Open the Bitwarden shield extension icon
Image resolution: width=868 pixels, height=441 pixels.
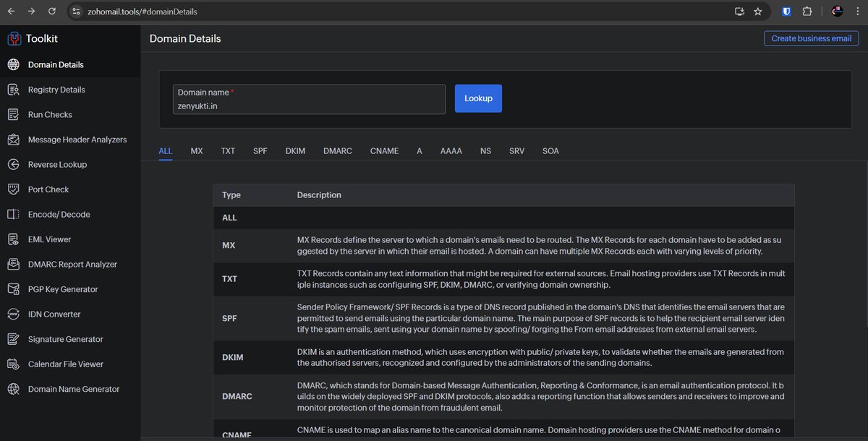[787, 12]
